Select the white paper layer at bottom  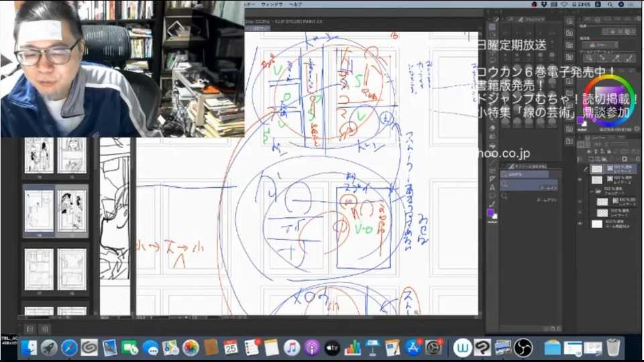613,224
